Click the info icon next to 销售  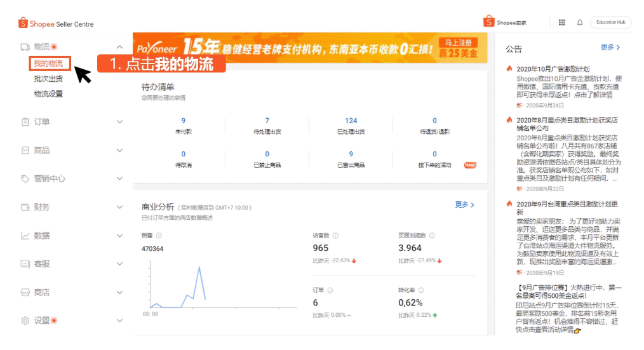[x=159, y=236]
